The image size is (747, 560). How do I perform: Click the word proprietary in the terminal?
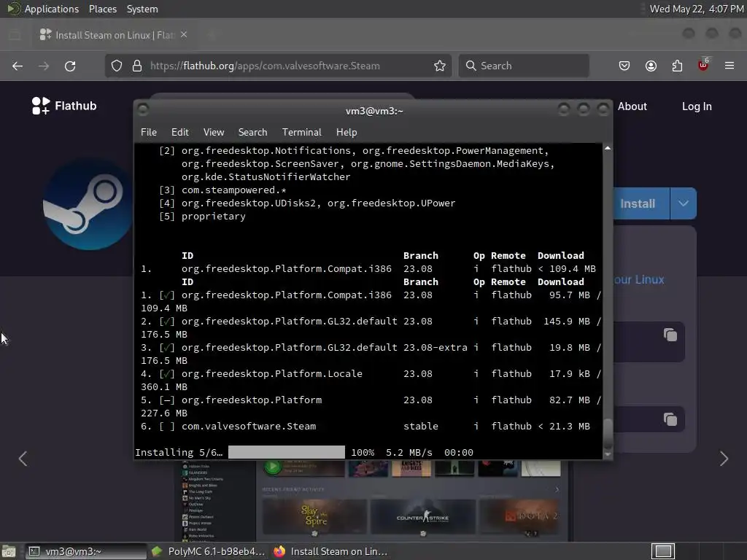point(214,216)
